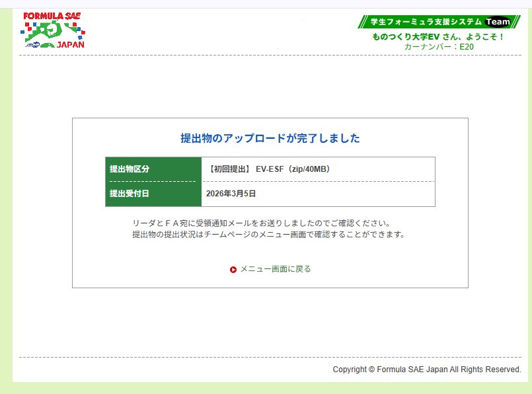
Task: Click the 提出受付日 header cell
Action: [x=153, y=194]
